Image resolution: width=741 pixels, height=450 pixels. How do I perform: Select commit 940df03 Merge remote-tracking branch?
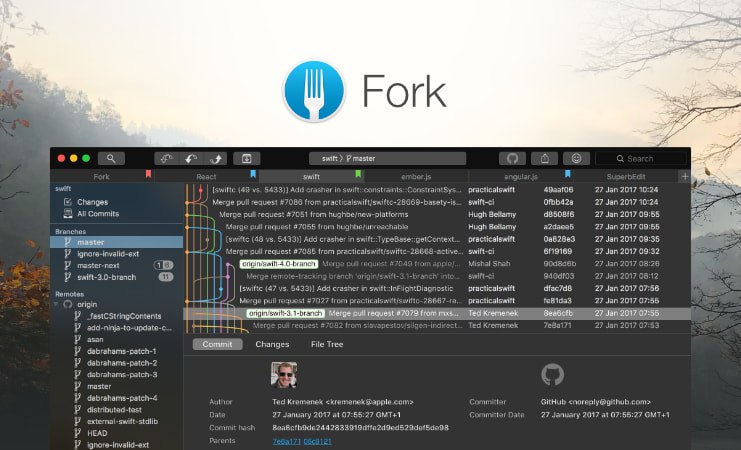pos(437,276)
